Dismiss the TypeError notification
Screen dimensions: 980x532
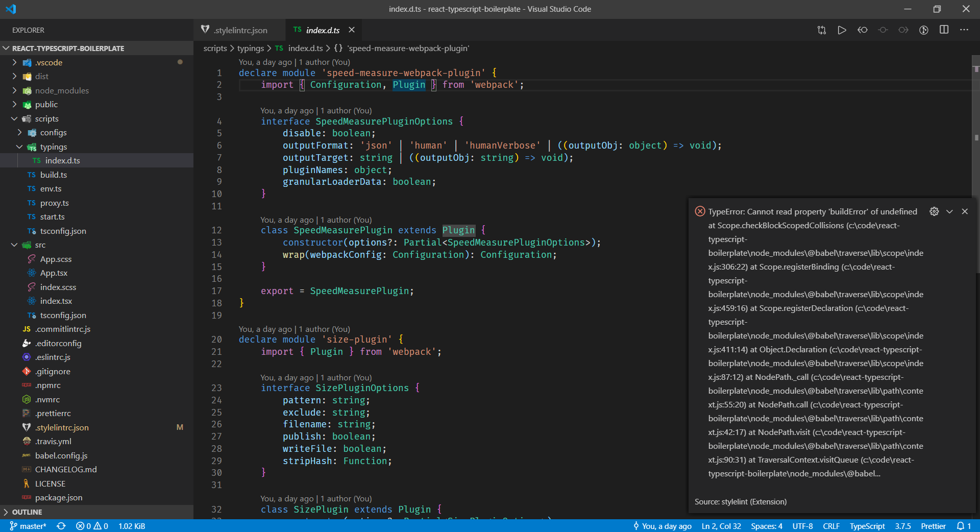[x=964, y=211]
